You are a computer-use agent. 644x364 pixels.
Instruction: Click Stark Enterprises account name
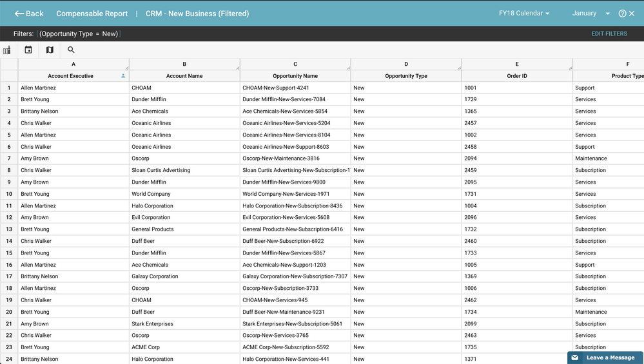tap(184, 324)
